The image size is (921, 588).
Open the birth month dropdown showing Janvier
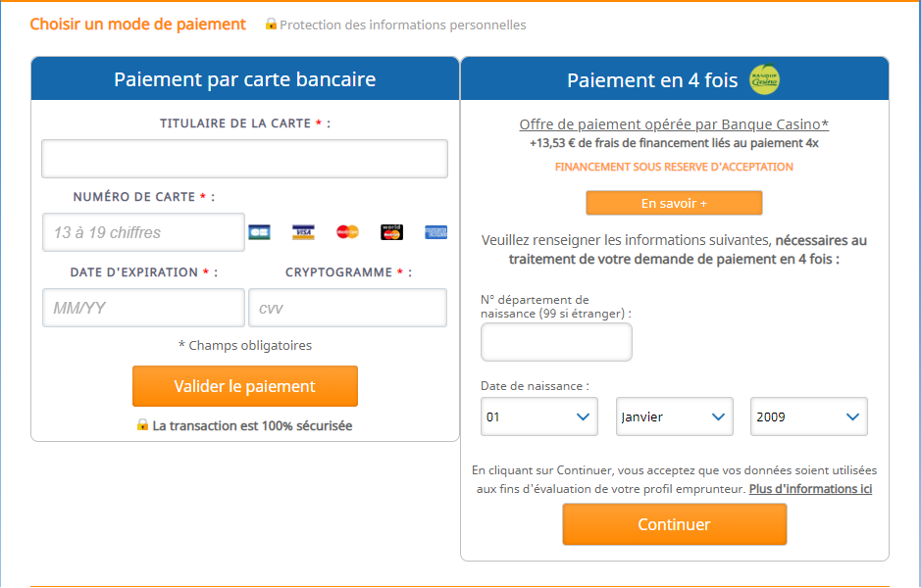point(674,416)
